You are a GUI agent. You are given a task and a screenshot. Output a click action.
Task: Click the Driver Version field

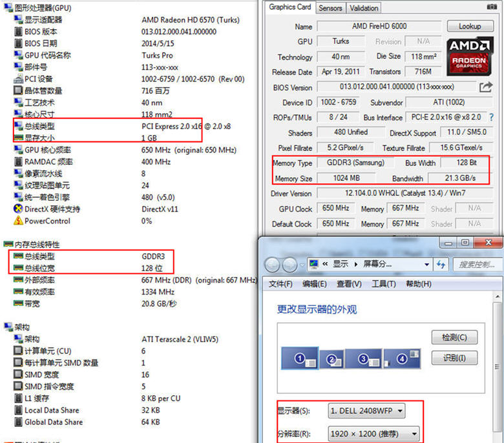coord(405,193)
